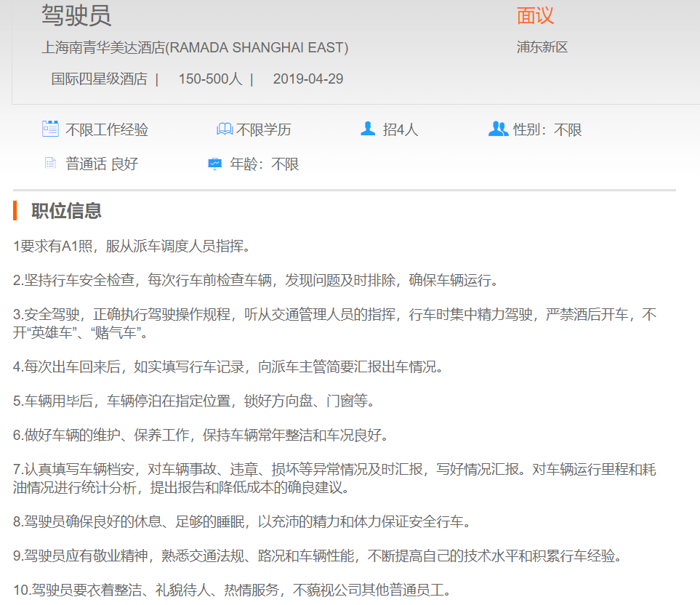Click the 不限工作经验 label
This screenshot has height=605, width=700.
[107, 130]
